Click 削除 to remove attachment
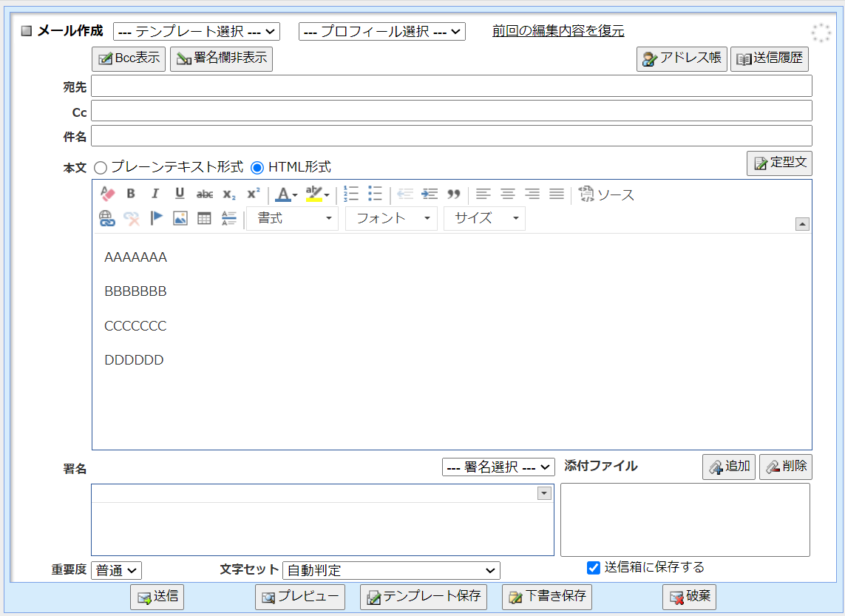 (x=786, y=467)
